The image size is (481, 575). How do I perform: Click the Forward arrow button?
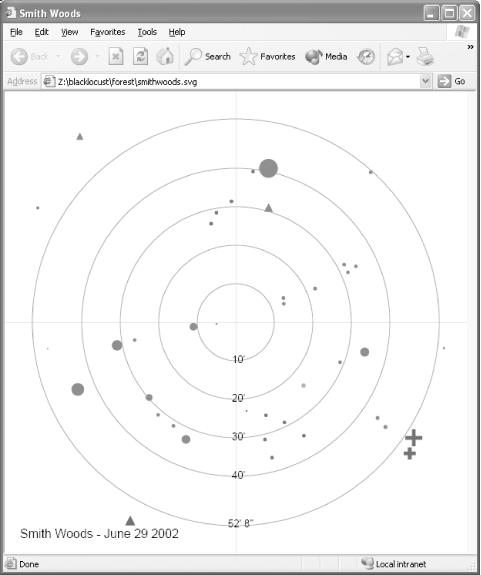click(79, 57)
